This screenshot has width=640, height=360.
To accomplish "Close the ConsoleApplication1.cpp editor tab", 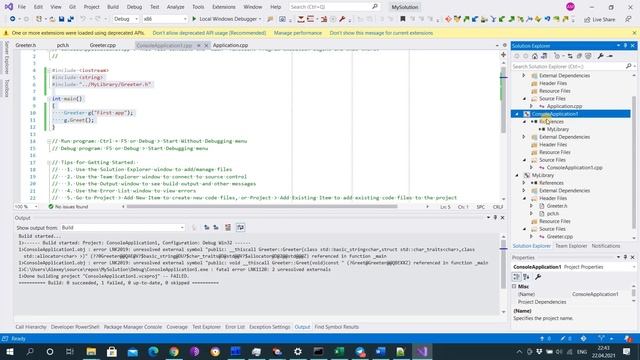I will pyautogui.click(x=206, y=45).
